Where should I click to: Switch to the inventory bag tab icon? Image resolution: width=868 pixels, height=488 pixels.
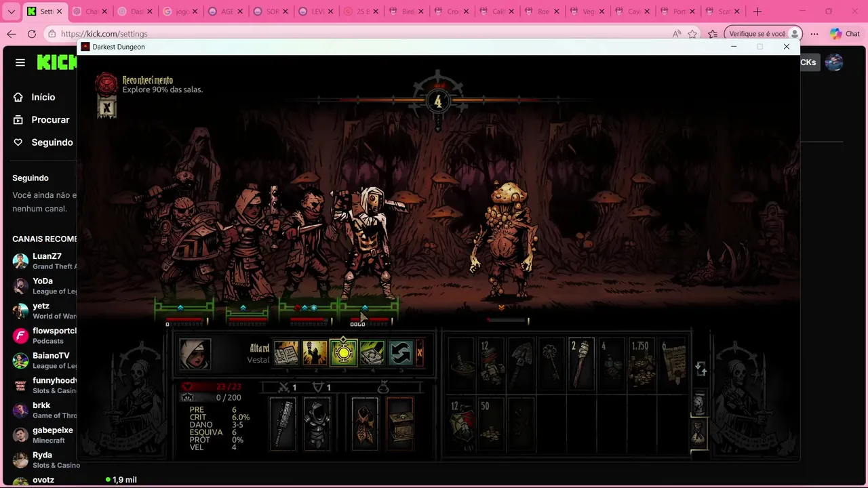699,432
